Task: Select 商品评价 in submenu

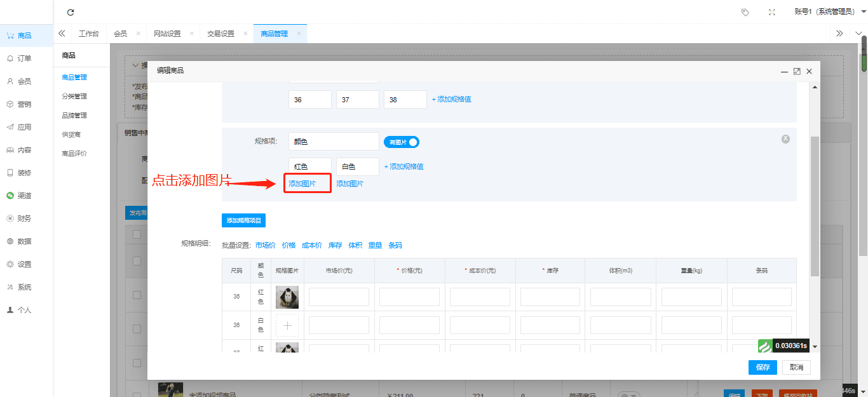Action: click(74, 154)
